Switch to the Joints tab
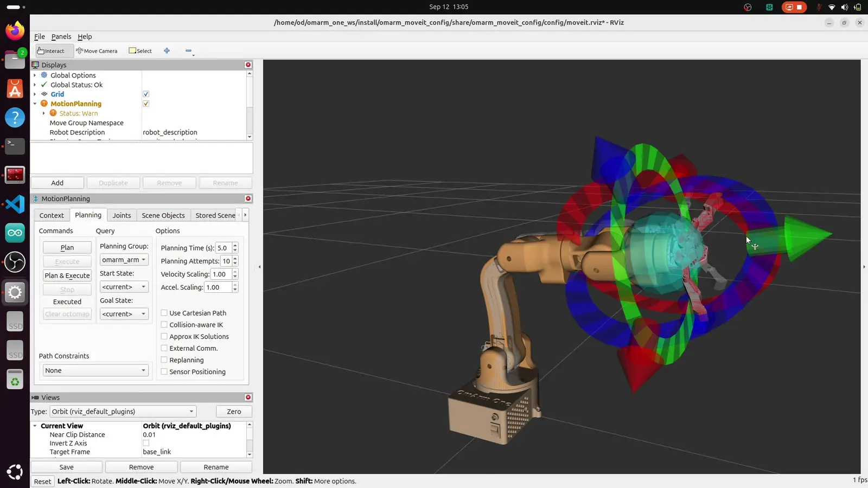868x488 pixels. (122, 215)
